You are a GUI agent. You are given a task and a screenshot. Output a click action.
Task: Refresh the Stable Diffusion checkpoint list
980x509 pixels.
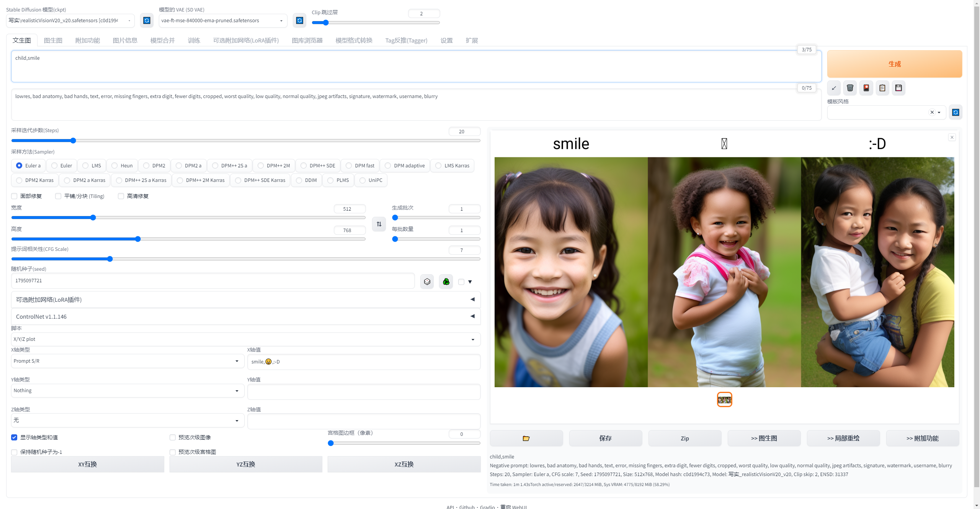[x=147, y=20]
